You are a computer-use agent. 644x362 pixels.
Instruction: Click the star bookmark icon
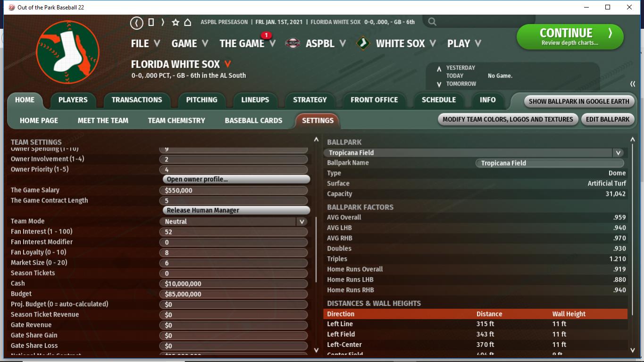(176, 22)
